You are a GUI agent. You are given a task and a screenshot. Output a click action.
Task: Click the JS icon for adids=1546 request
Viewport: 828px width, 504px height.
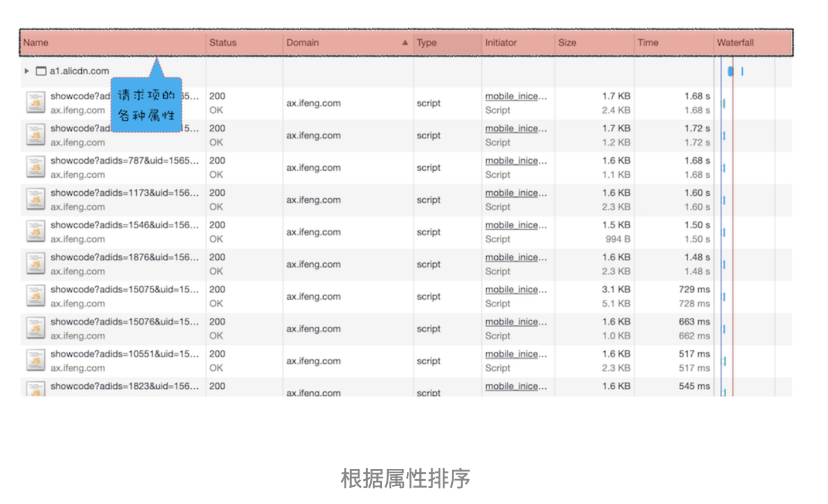[36, 232]
